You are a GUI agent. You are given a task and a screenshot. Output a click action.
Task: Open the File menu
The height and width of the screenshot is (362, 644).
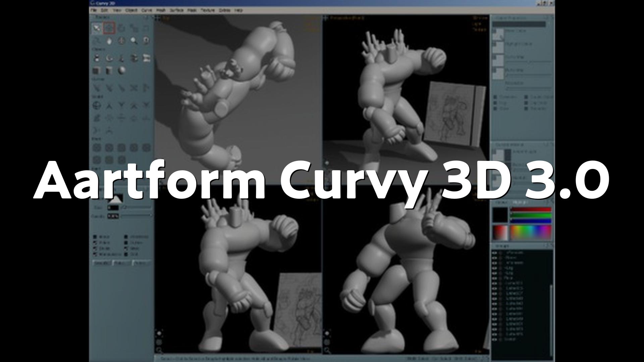click(94, 10)
